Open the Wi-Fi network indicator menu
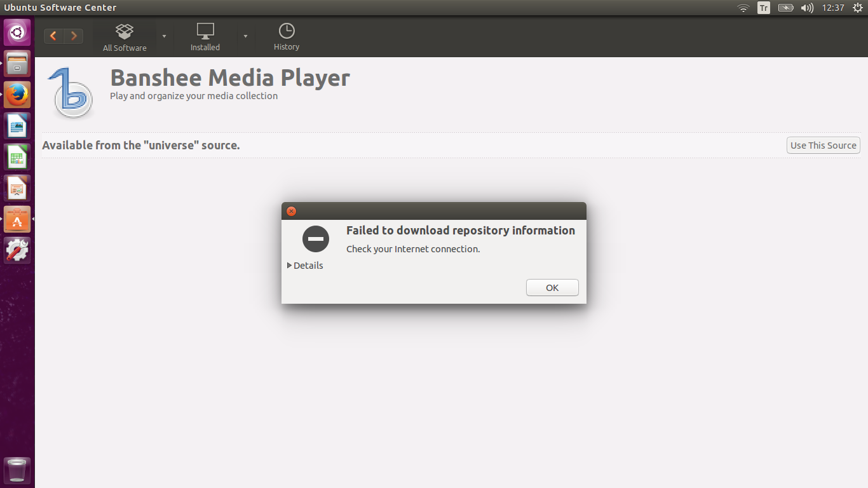868x488 pixels. click(x=743, y=8)
